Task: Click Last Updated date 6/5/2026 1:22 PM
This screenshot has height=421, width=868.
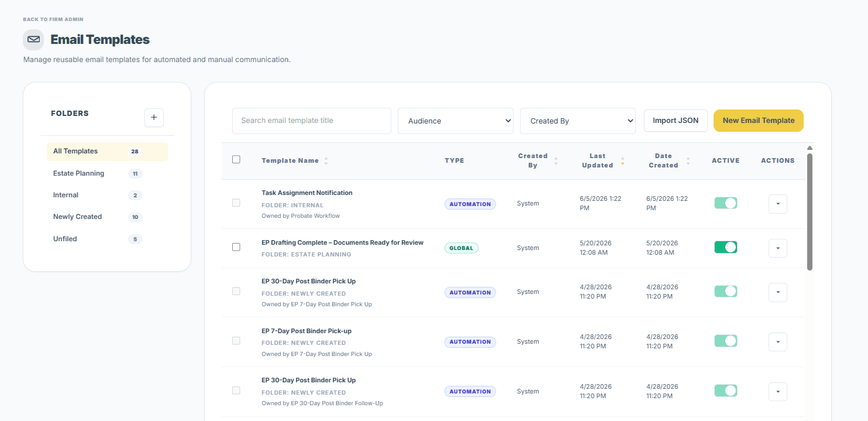Action: point(601,203)
